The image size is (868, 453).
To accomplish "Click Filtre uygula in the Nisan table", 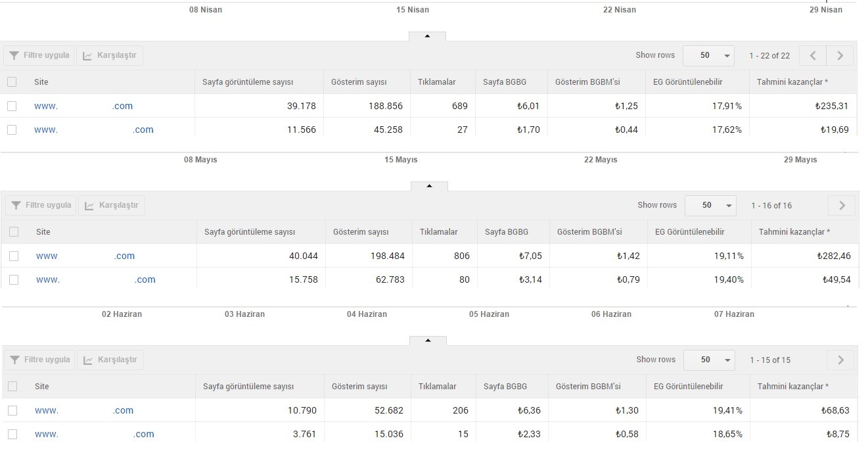I will (39, 55).
